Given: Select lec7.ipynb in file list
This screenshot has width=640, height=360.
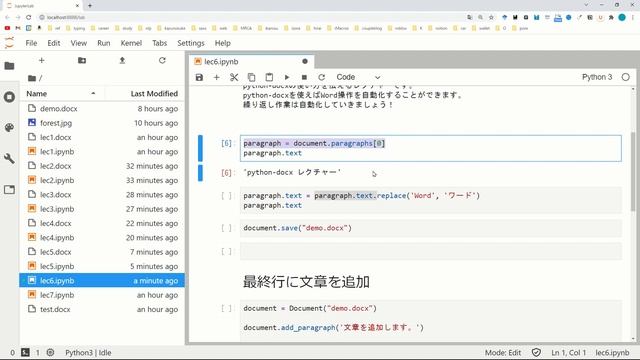Looking at the screenshot, I should tap(102, 295).
